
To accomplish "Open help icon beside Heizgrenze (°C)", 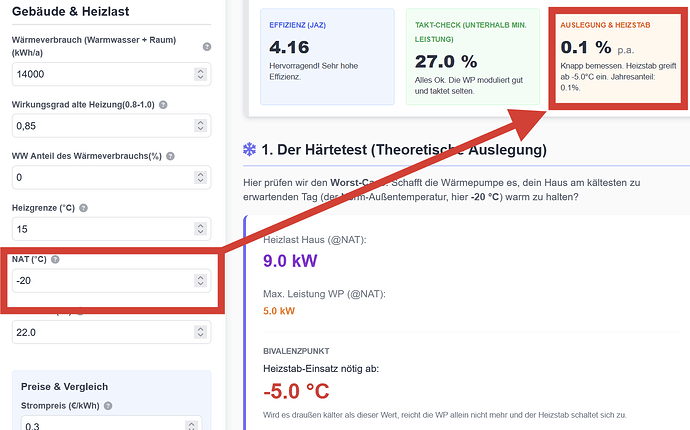I will [x=83, y=208].
